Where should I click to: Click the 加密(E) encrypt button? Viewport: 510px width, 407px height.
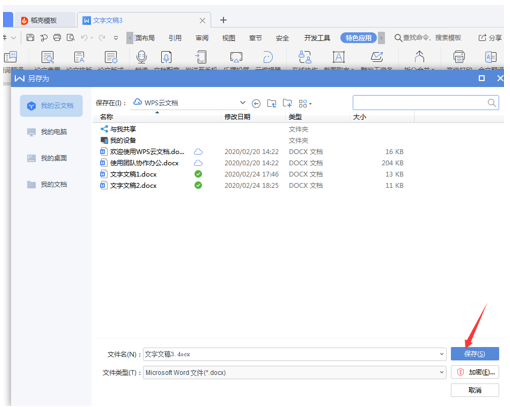[x=475, y=372]
